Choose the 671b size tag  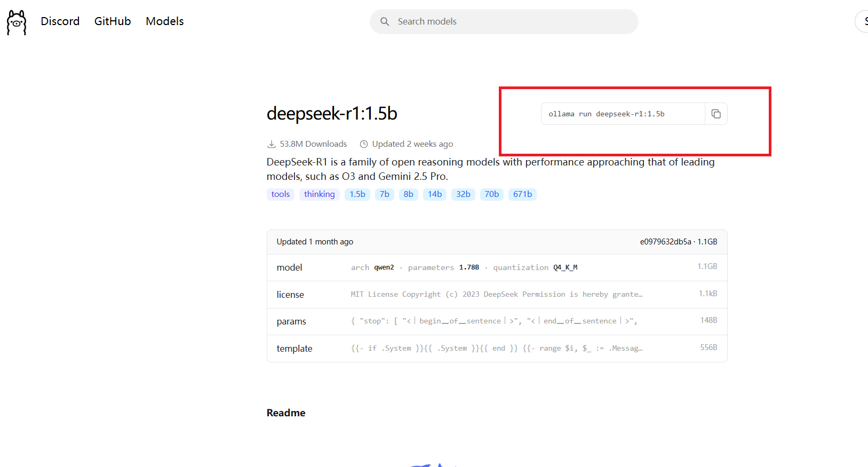(x=523, y=194)
